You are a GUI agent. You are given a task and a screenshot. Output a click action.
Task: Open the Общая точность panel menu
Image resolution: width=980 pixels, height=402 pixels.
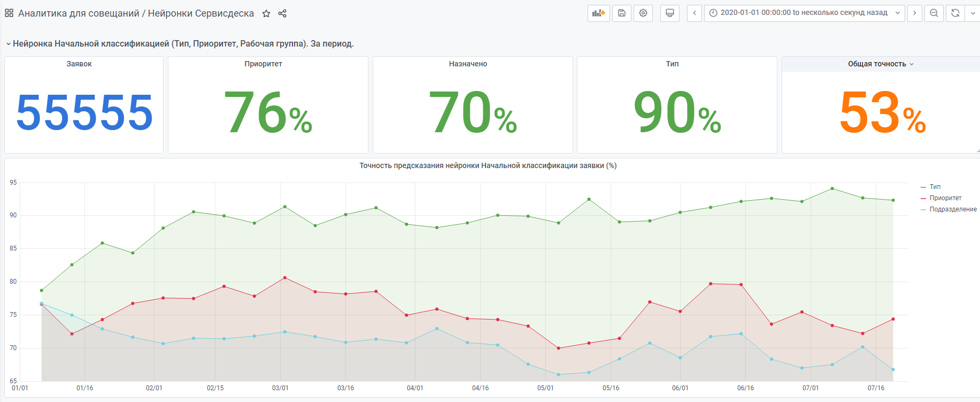pyautogui.click(x=881, y=64)
